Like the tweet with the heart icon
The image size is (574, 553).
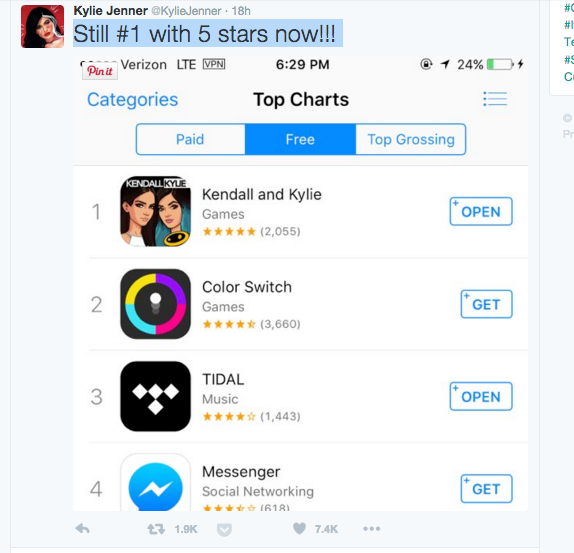[x=299, y=528]
